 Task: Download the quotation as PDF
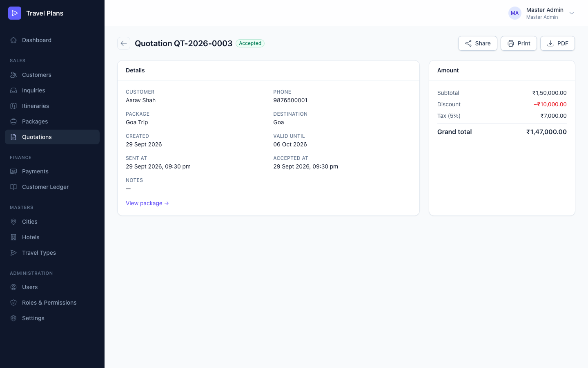pos(557,43)
